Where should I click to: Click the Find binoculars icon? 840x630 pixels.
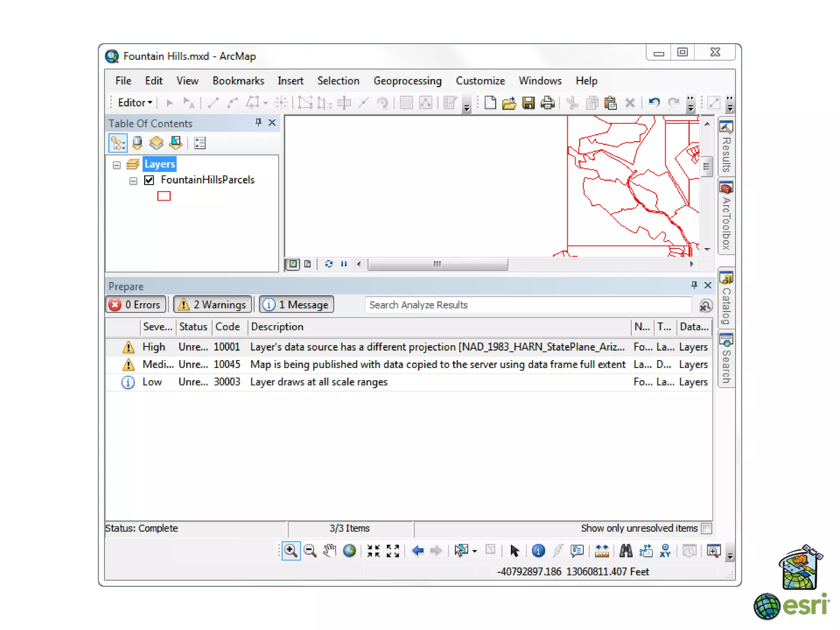[x=625, y=551]
